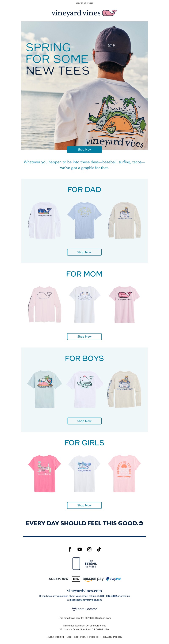Click the Store Locator pin icon

click(74, 609)
